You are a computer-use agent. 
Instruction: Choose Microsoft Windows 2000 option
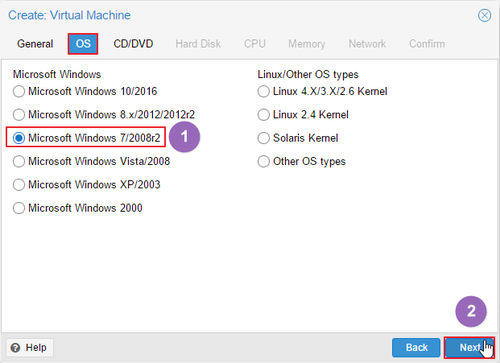(x=19, y=208)
